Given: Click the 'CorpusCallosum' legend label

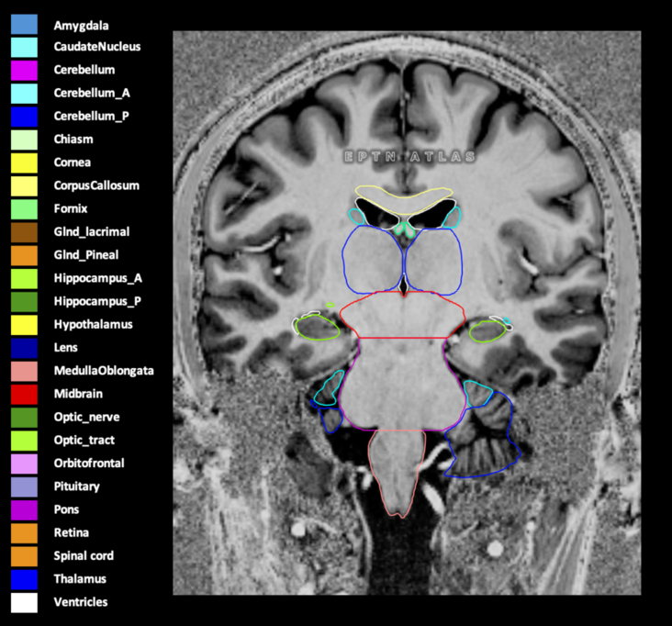Looking at the screenshot, I should click(x=96, y=185).
